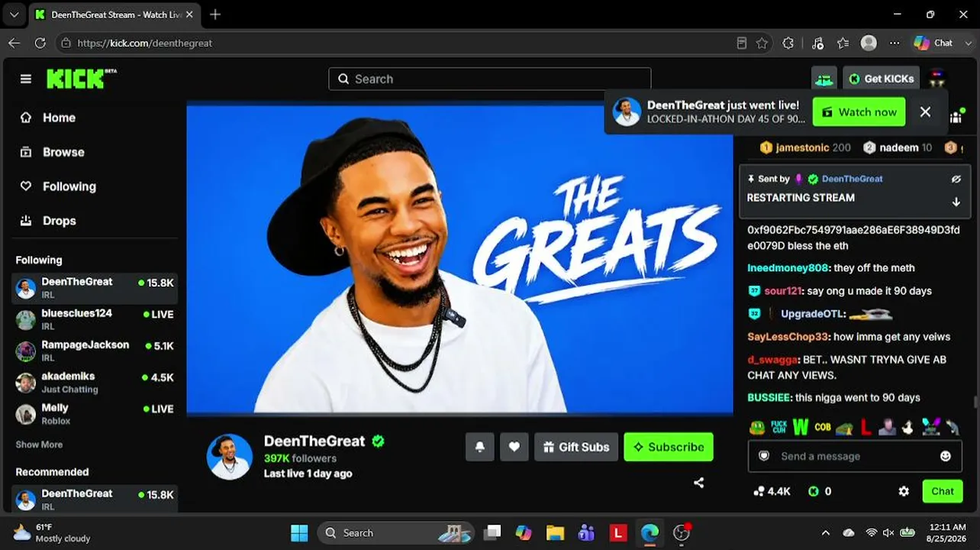
Task: Follow with the heart button
Action: pos(514,447)
